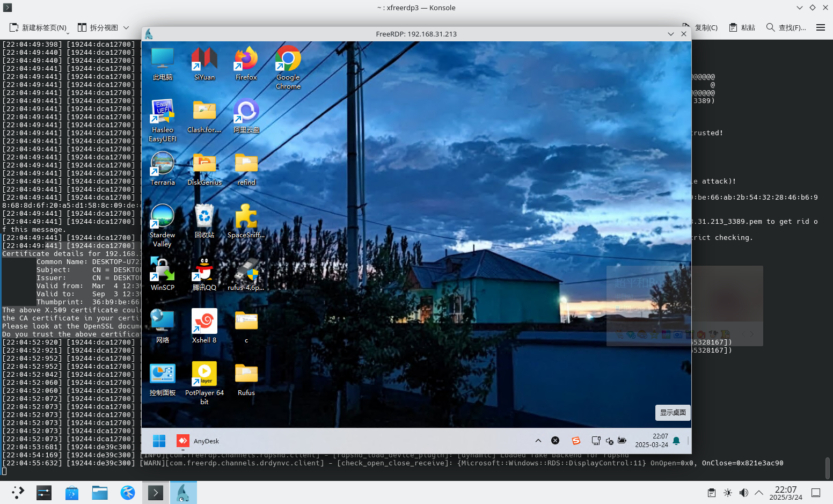This screenshot has width=833, height=504.
Task: Open the KDE application launcher
Action: [x=18, y=492]
